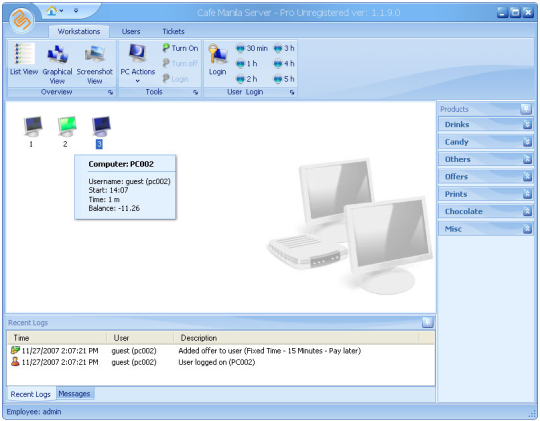The image size is (540, 421).
Task: Collapse the Drinks products category
Action: pos(527,124)
